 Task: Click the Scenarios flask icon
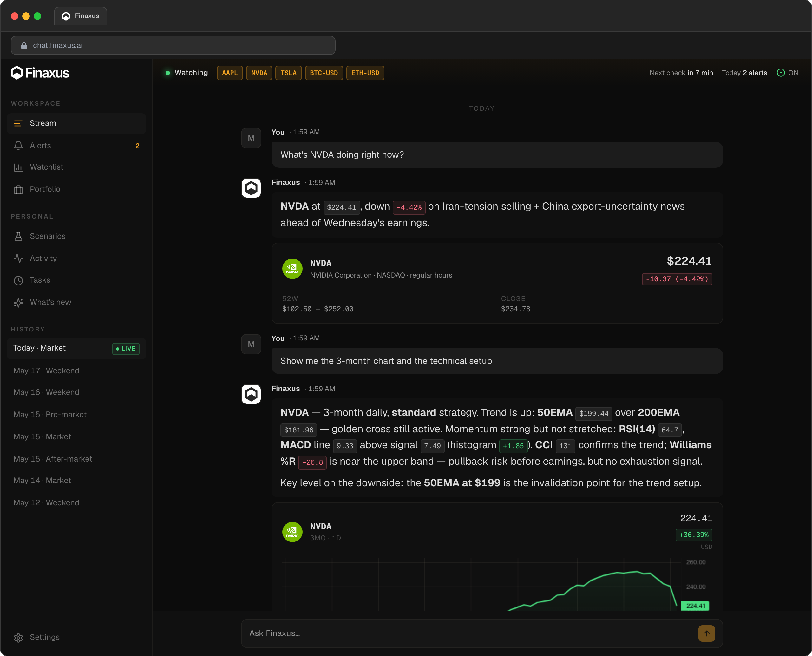18,236
